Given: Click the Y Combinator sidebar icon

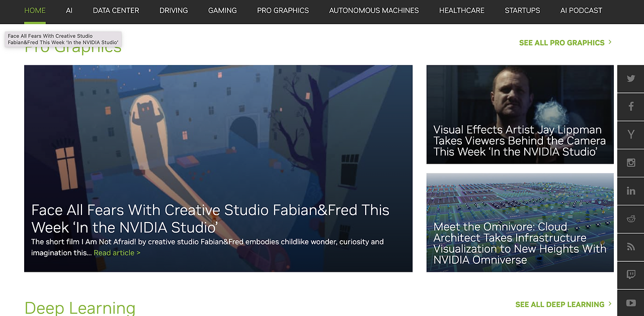Looking at the screenshot, I should click(x=631, y=135).
